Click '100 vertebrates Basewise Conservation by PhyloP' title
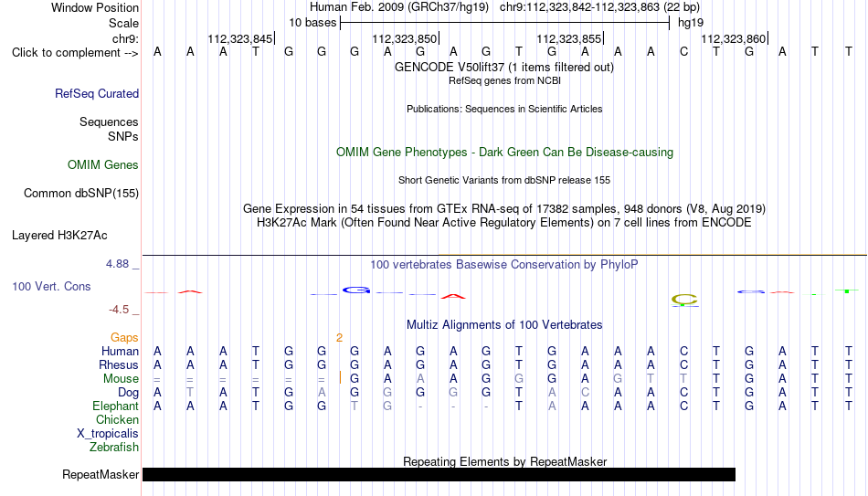 tap(504, 265)
